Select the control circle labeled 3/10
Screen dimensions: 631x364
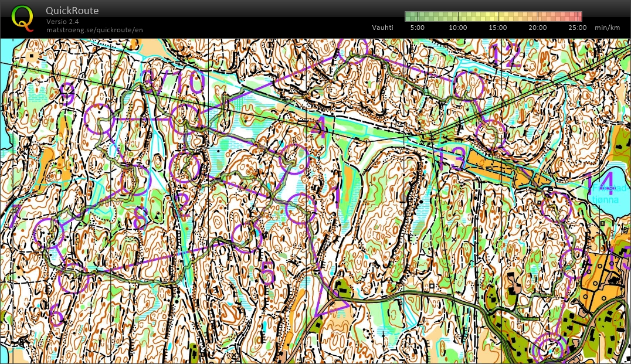pyautogui.click(x=185, y=119)
